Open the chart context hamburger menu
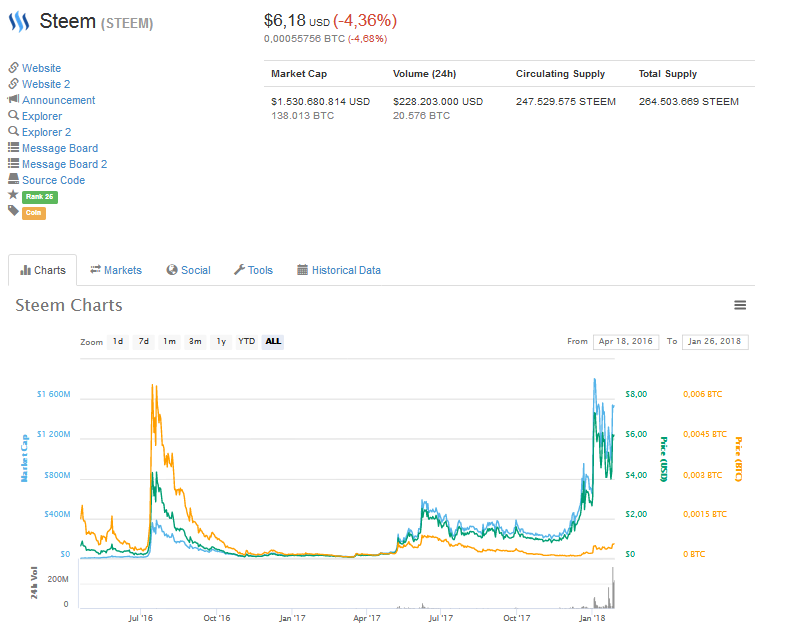The image size is (799, 627). (x=740, y=305)
